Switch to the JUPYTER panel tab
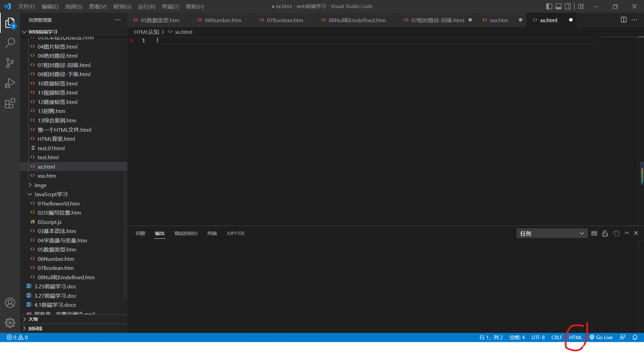 tap(235, 233)
